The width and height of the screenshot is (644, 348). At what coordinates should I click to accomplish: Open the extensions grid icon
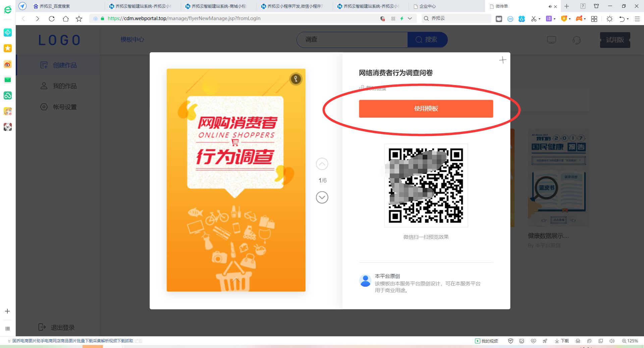tap(594, 19)
